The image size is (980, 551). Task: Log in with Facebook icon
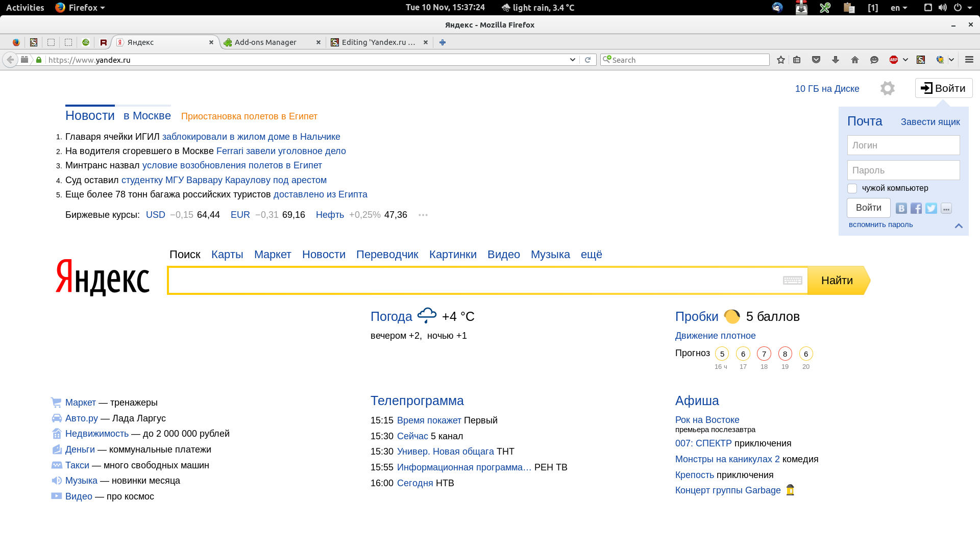tap(916, 208)
